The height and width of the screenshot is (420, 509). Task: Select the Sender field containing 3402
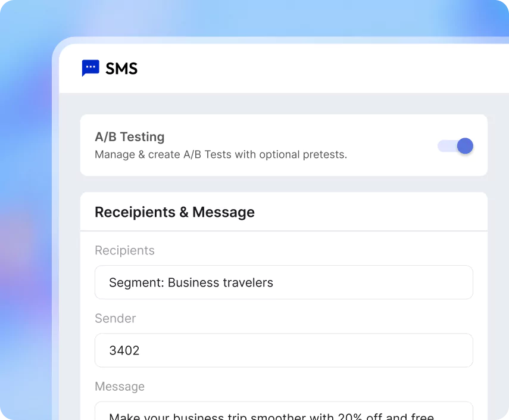click(x=283, y=350)
